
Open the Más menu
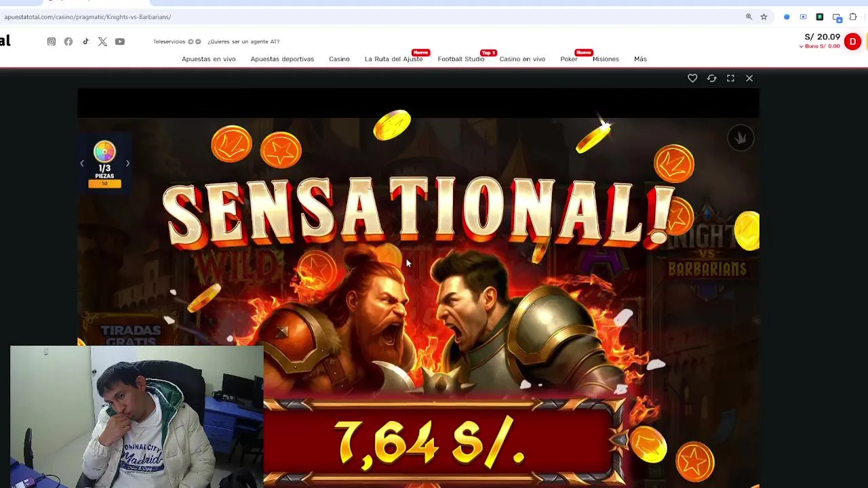[640, 59]
